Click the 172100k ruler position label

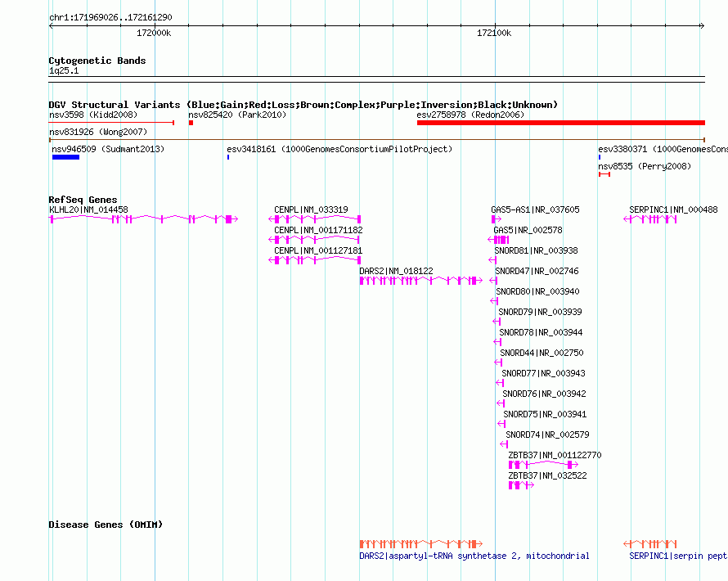pyautogui.click(x=494, y=33)
